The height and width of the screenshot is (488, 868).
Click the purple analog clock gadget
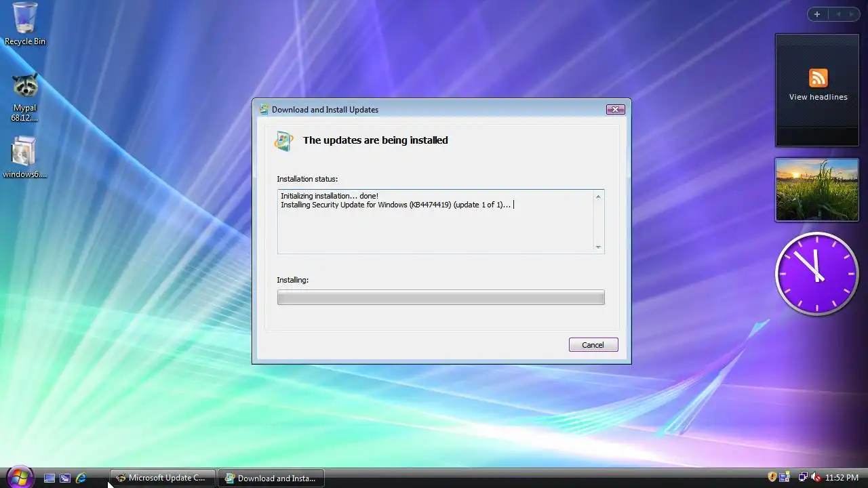click(x=816, y=274)
